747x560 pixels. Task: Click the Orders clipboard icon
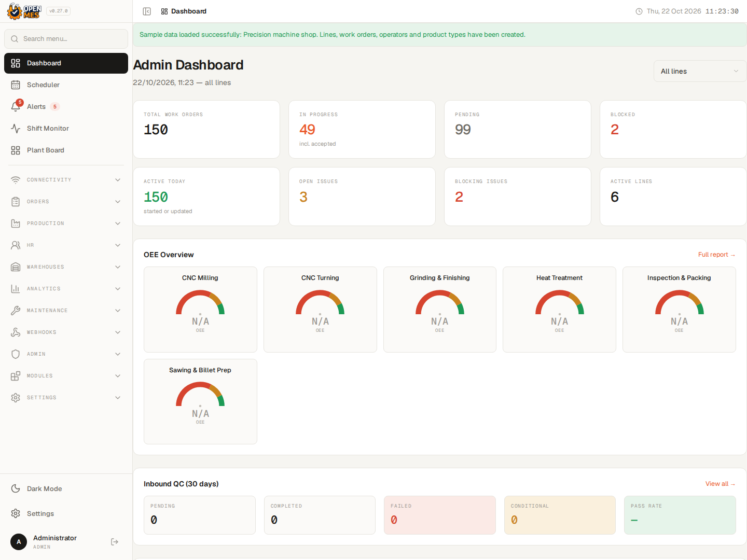16,202
